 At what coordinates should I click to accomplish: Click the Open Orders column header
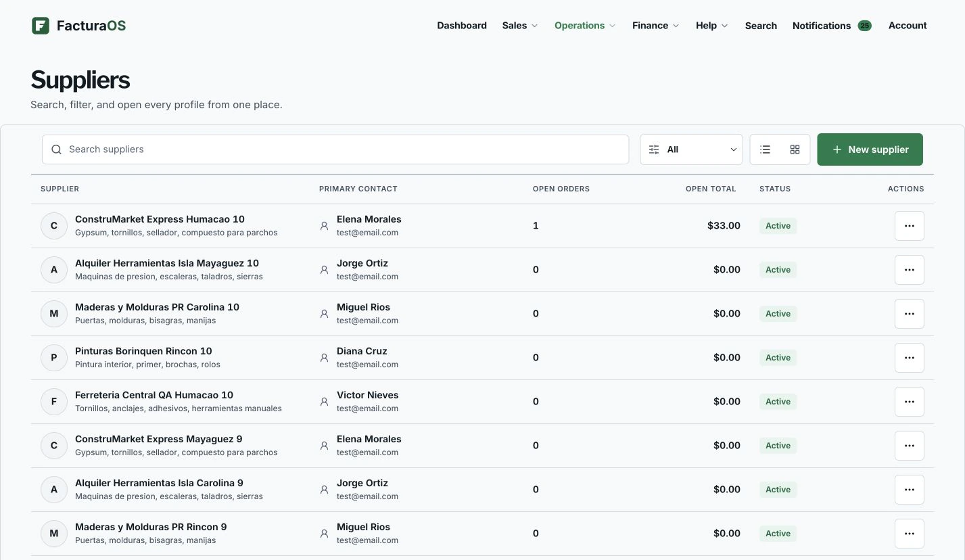coord(561,189)
